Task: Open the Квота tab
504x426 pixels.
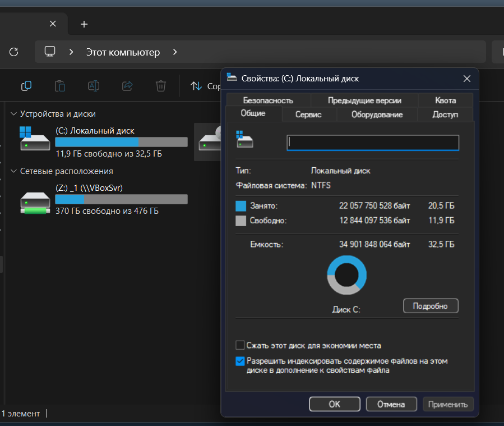Action: pos(446,100)
